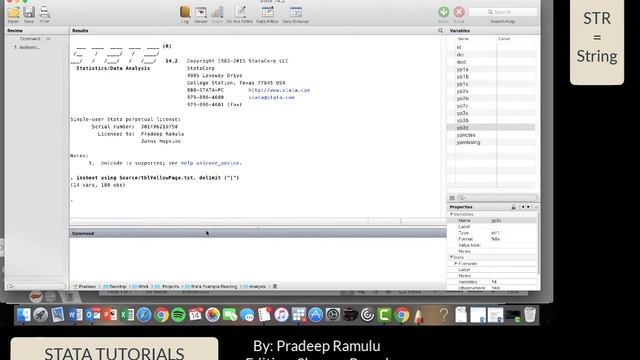The height and width of the screenshot is (360, 640).
Task: Click Work folder in path bar
Action: tap(141, 287)
